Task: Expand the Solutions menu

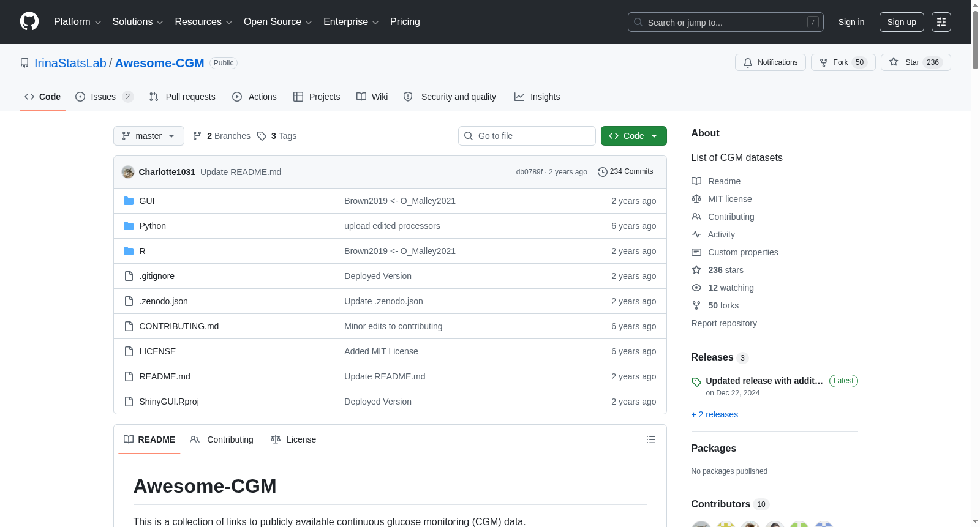Action: [138, 22]
